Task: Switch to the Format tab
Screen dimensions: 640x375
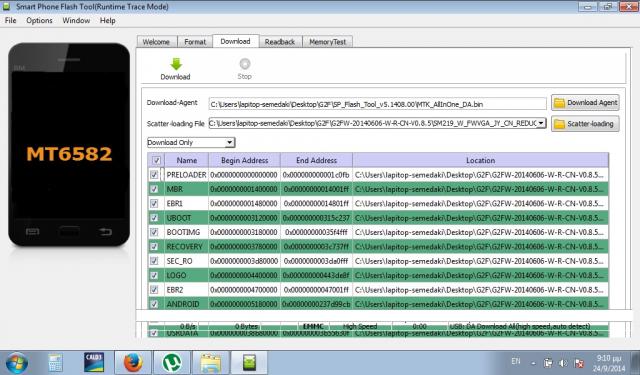Action: [195, 42]
